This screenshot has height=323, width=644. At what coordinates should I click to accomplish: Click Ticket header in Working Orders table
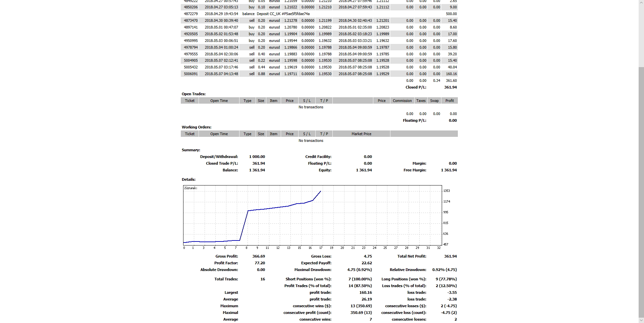click(x=190, y=134)
